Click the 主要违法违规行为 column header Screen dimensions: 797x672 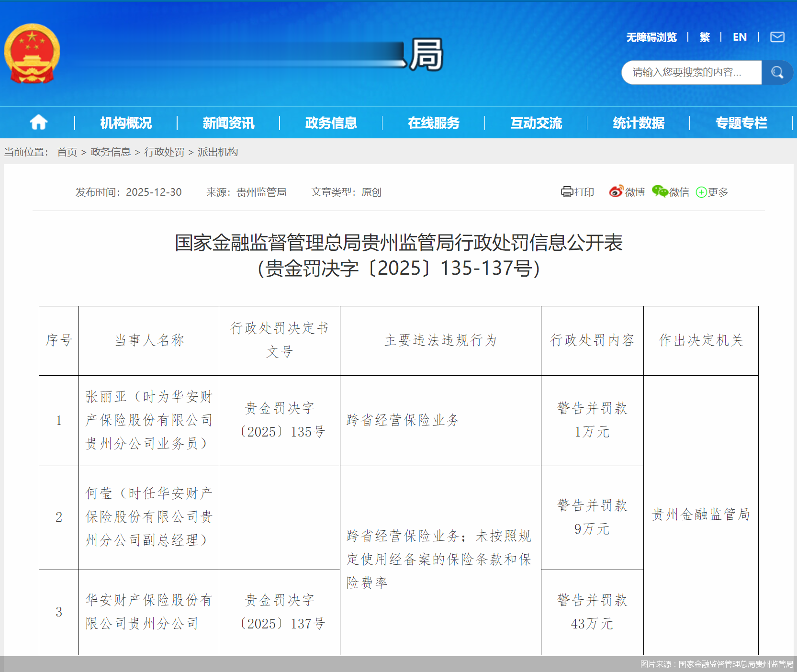click(441, 340)
